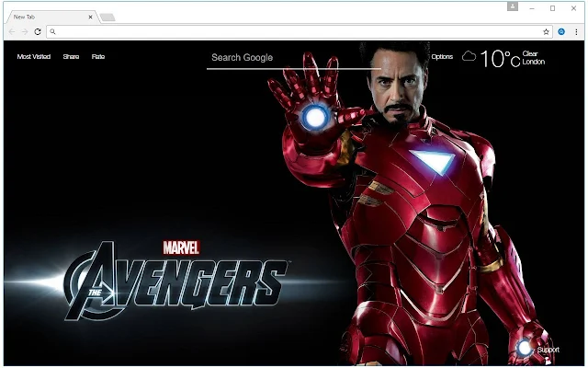Open the blue extension icon in toolbar
Viewport: 588px width, 368px height.
click(561, 32)
